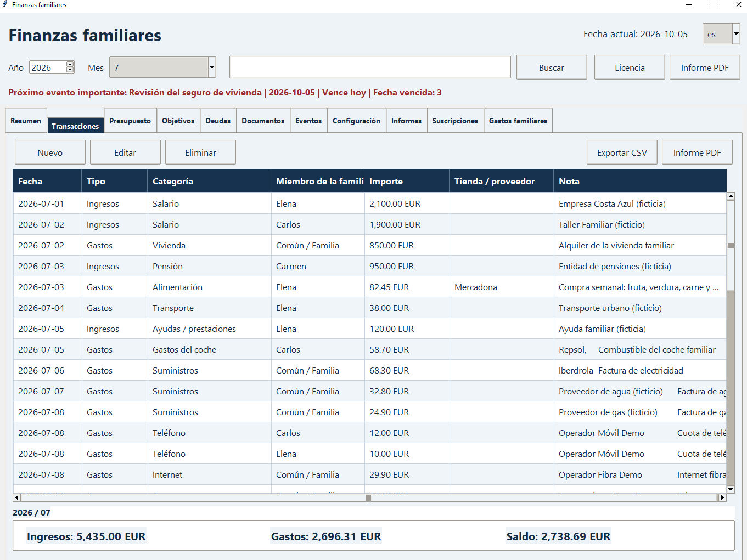Click into the search text field
The width and height of the screenshot is (747, 560).
coord(370,67)
